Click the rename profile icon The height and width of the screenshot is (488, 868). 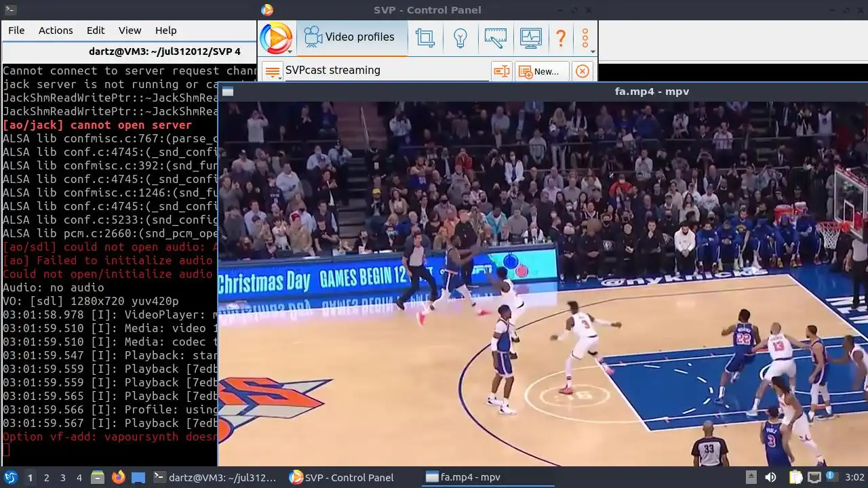tap(501, 71)
